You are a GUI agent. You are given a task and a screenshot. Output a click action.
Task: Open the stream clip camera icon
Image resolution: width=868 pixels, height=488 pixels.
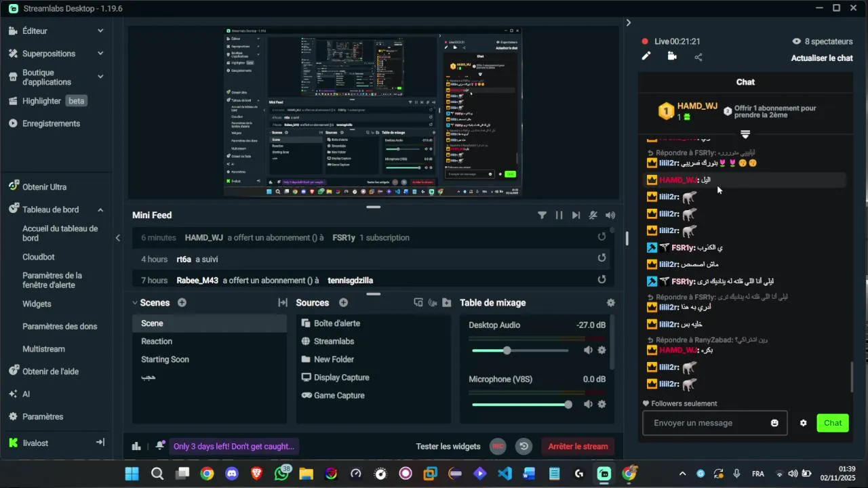pos(672,56)
